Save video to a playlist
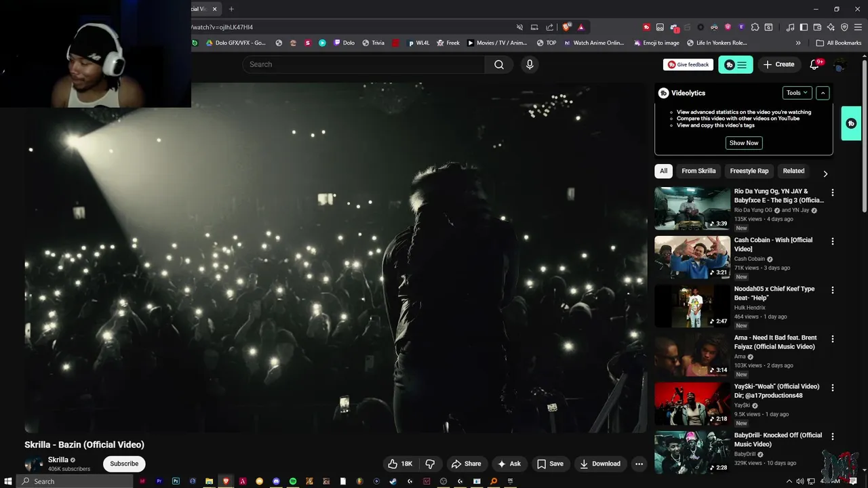 pyautogui.click(x=550, y=464)
